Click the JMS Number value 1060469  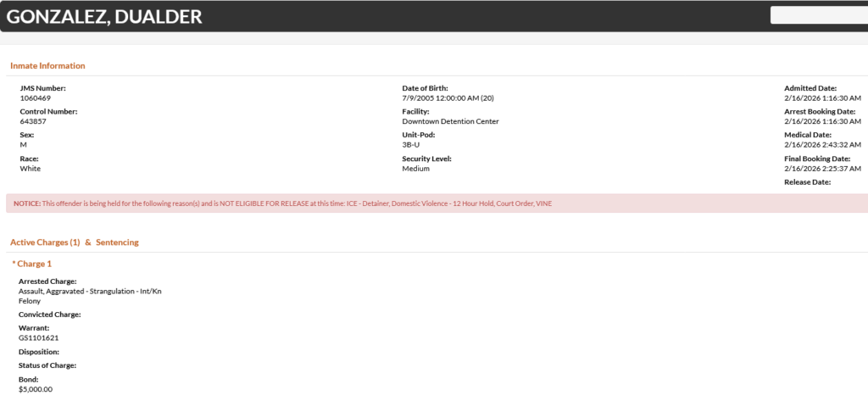tap(36, 97)
